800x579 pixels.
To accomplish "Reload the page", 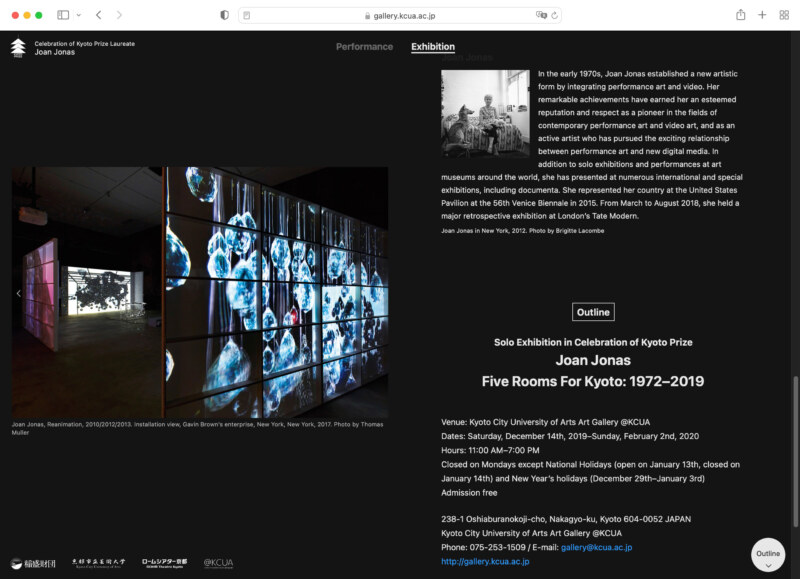I will point(555,15).
